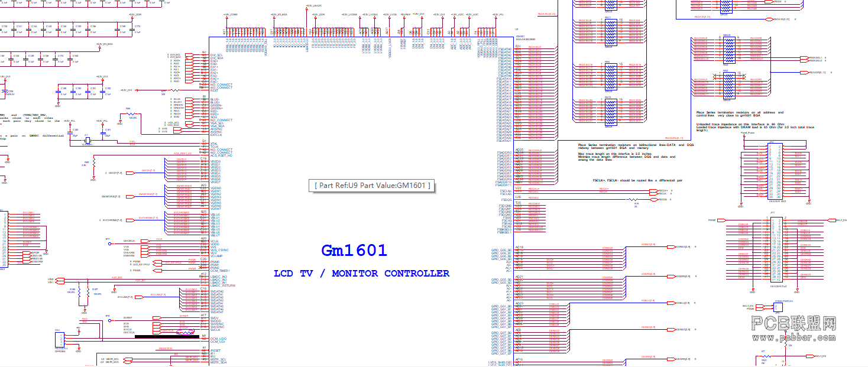The height and width of the screenshot is (367, 868).
Task: Click the large blue "Gm1601" title
Action: (x=354, y=251)
